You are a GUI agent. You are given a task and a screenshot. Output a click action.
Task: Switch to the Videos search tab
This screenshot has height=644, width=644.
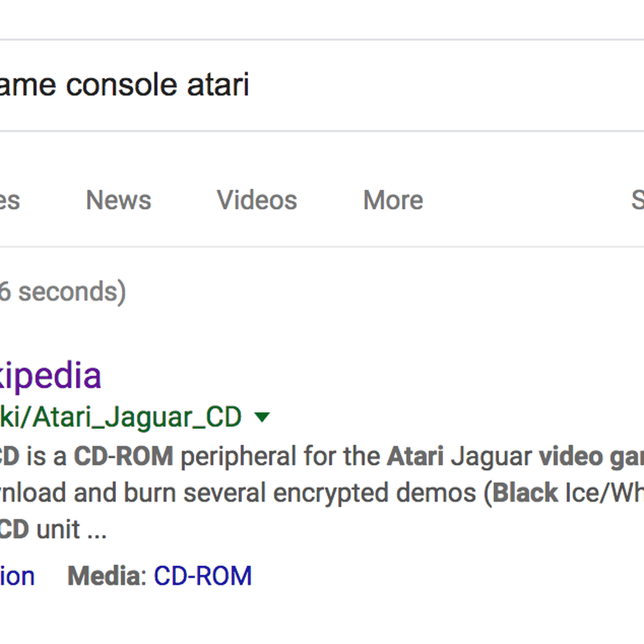point(257,200)
